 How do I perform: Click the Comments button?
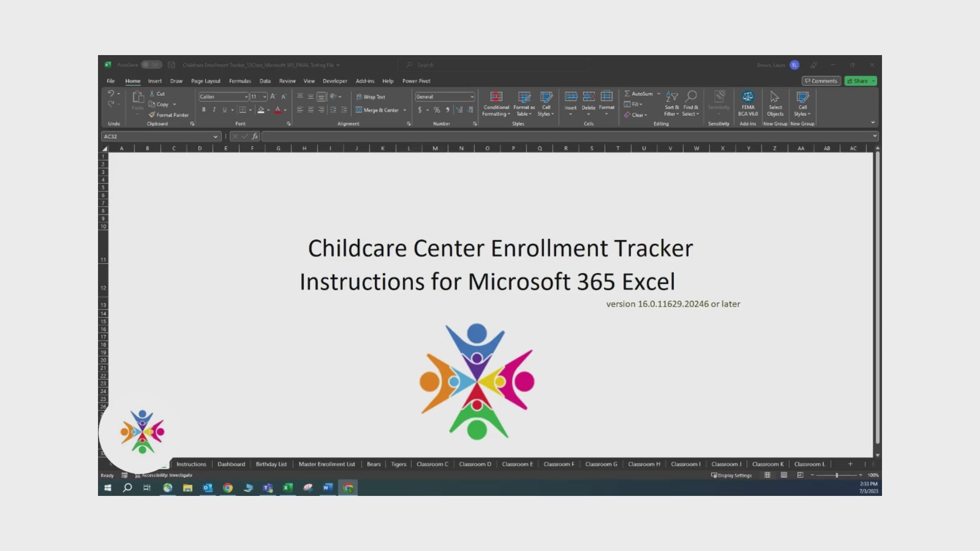tap(821, 81)
